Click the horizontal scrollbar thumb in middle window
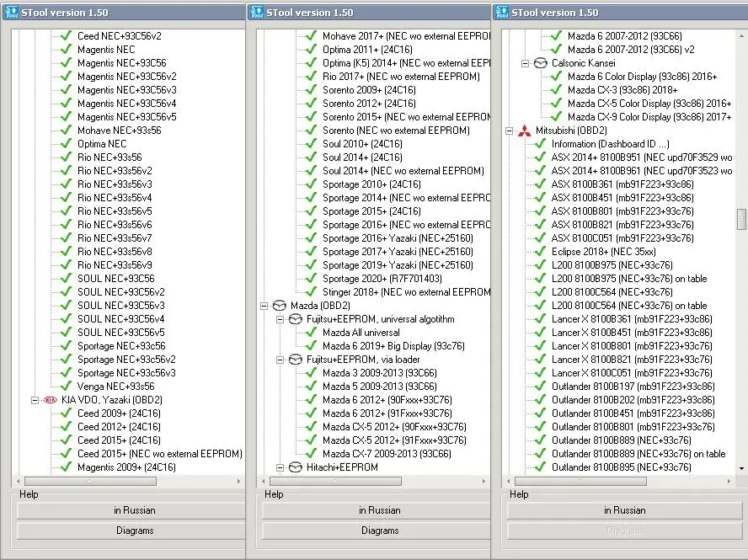 (336, 482)
